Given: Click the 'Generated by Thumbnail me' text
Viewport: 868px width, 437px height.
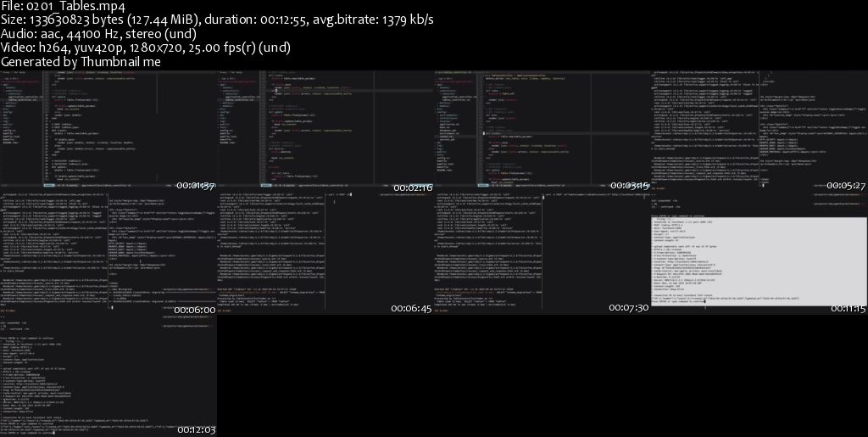Looking at the screenshot, I should (81, 62).
